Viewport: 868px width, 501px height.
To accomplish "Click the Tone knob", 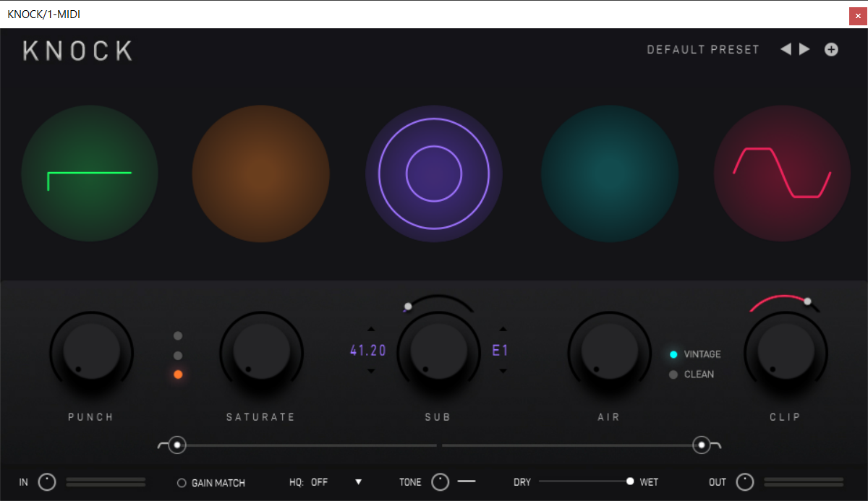I will [440, 482].
